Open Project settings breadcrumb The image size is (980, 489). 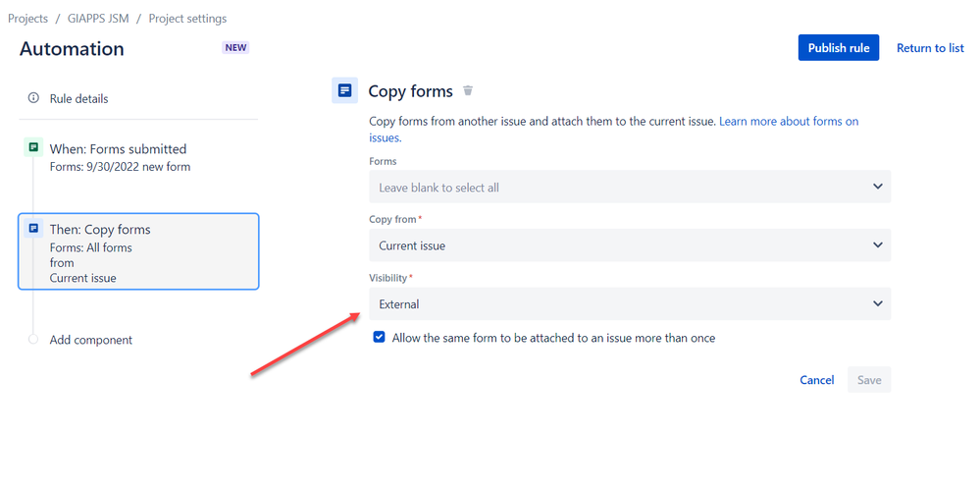(x=187, y=19)
